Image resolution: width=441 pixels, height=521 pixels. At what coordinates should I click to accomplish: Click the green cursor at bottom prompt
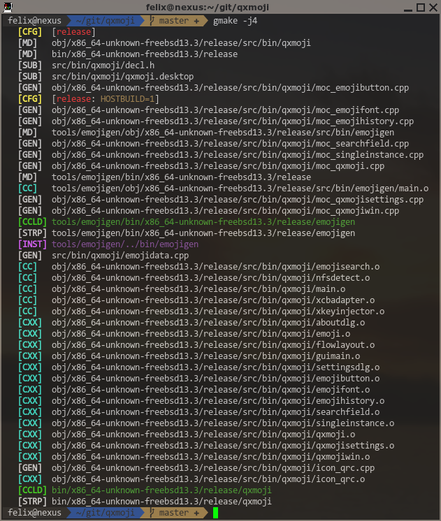[x=215, y=512]
